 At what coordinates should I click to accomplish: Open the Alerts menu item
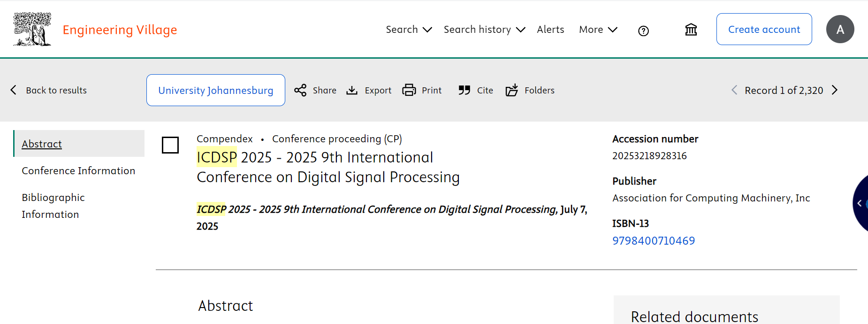coord(550,30)
